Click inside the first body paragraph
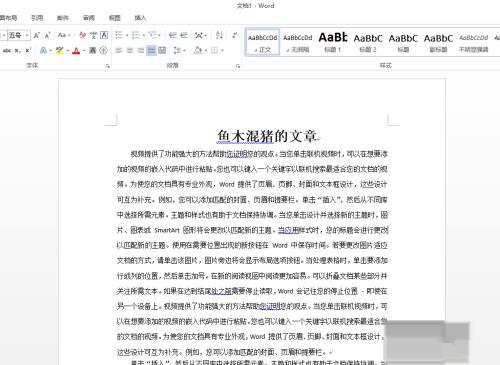Image resolution: width=500 pixels, height=365 pixels. point(252,252)
